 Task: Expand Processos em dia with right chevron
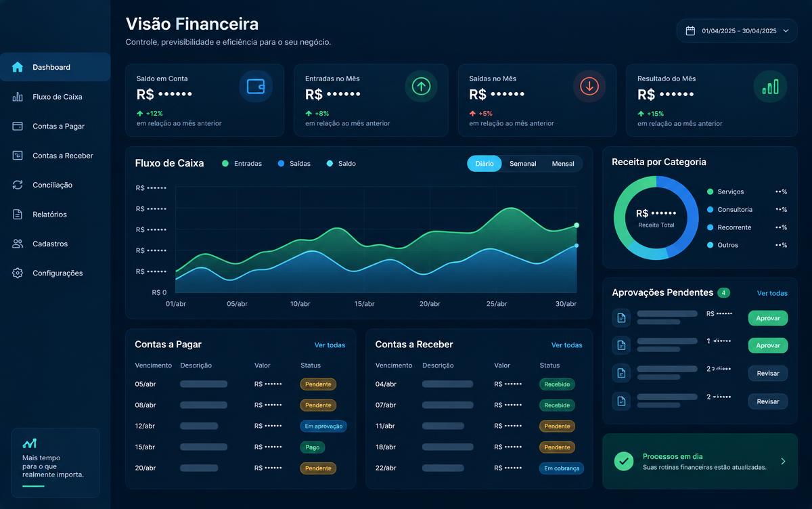[783, 461]
